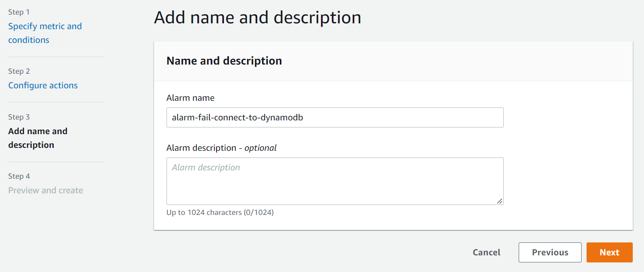Click the Step 1 label in sidebar
The width and height of the screenshot is (644, 272).
point(19,12)
